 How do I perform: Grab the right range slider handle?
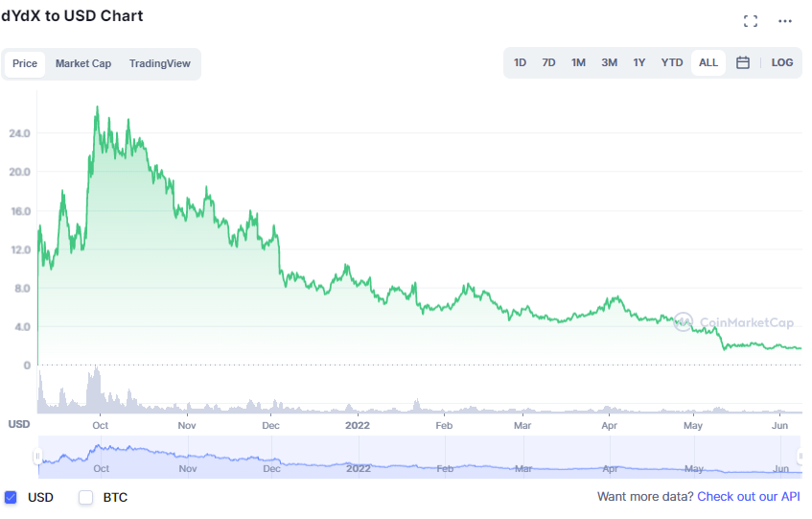click(x=800, y=457)
